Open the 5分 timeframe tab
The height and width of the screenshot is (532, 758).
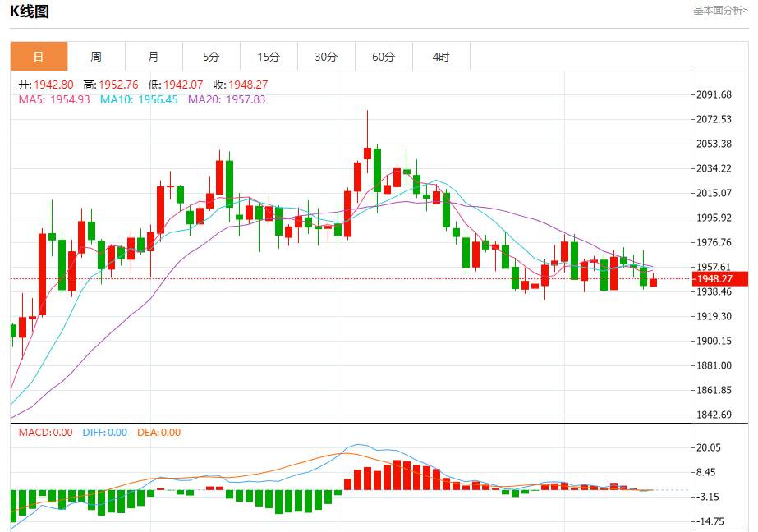click(x=211, y=57)
